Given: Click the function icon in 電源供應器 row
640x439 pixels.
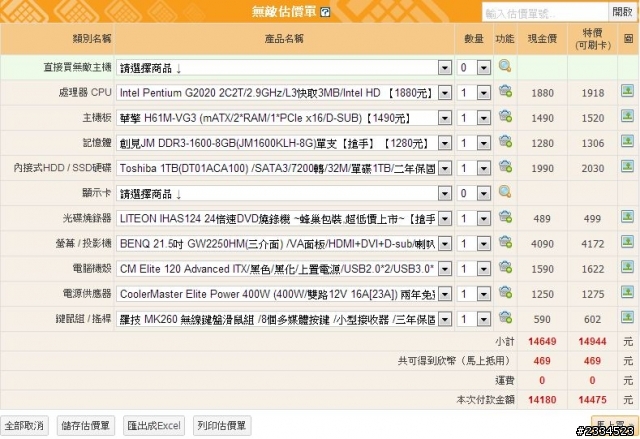Looking at the screenshot, I should (505, 293).
